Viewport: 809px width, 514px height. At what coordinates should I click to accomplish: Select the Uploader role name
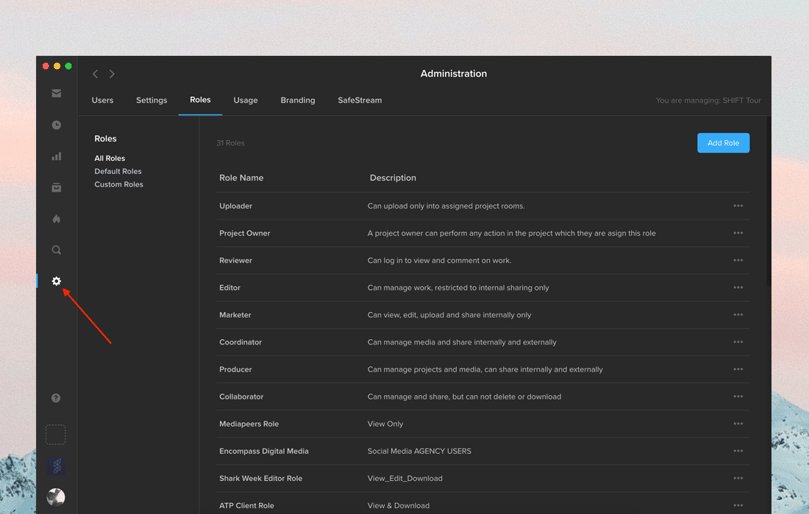coord(236,206)
